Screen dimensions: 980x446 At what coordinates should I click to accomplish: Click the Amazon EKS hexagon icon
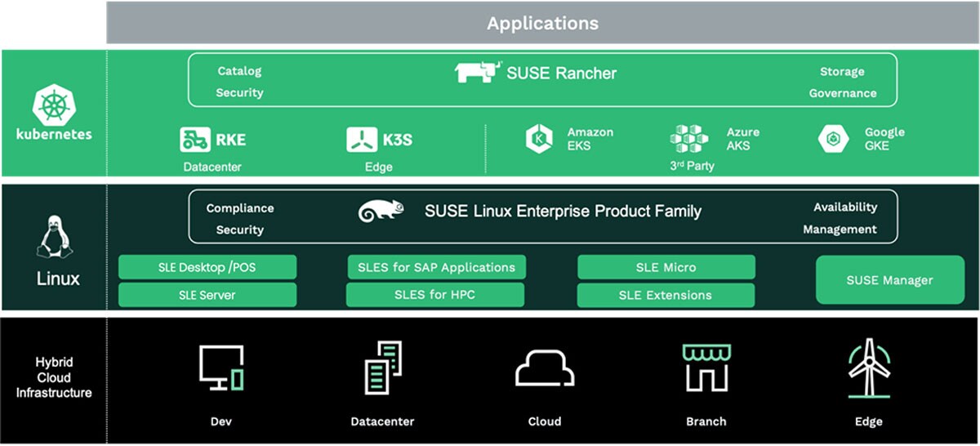(x=539, y=138)
